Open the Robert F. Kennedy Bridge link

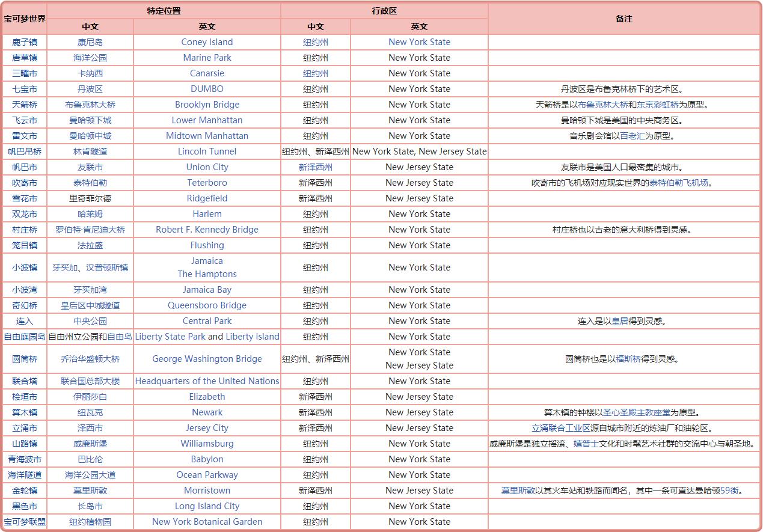(207, 230)
